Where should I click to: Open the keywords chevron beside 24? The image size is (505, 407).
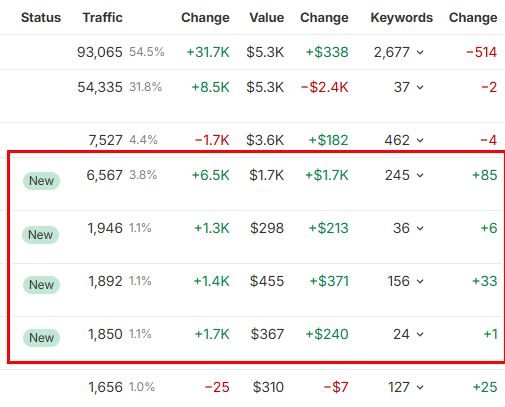pos(420,334)
